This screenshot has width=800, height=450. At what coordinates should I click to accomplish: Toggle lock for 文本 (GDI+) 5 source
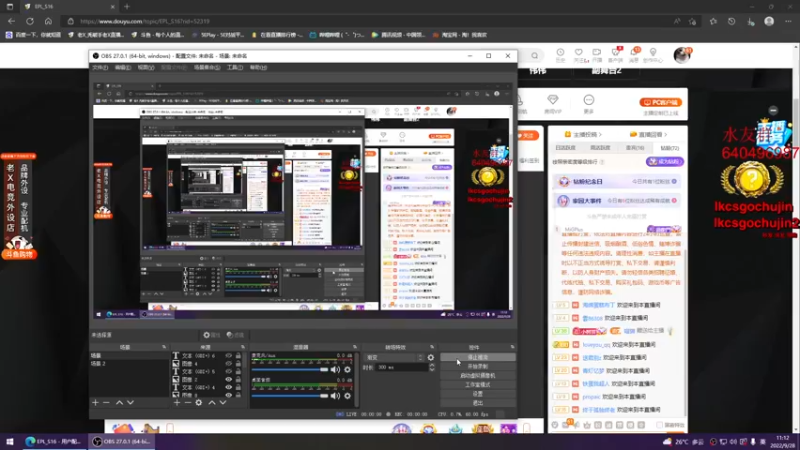point(238,371)
